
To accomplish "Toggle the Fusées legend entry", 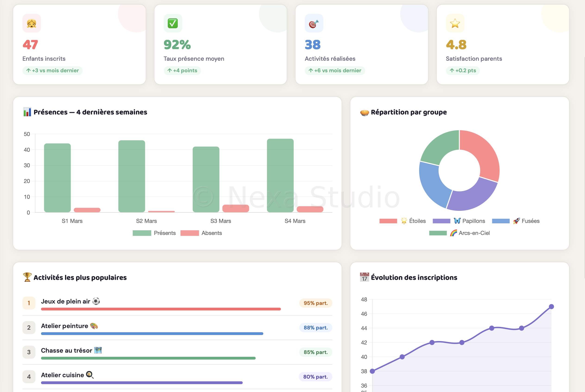I will point(516,221).
